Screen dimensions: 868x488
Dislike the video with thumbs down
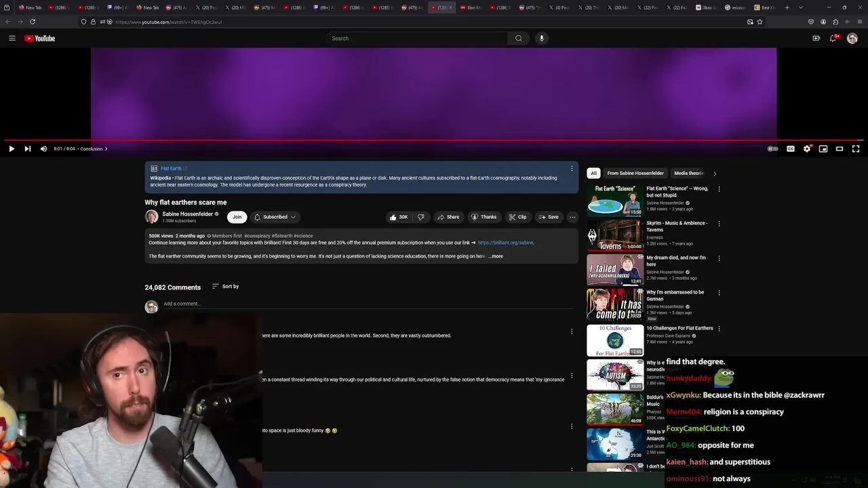pos(421,217)
